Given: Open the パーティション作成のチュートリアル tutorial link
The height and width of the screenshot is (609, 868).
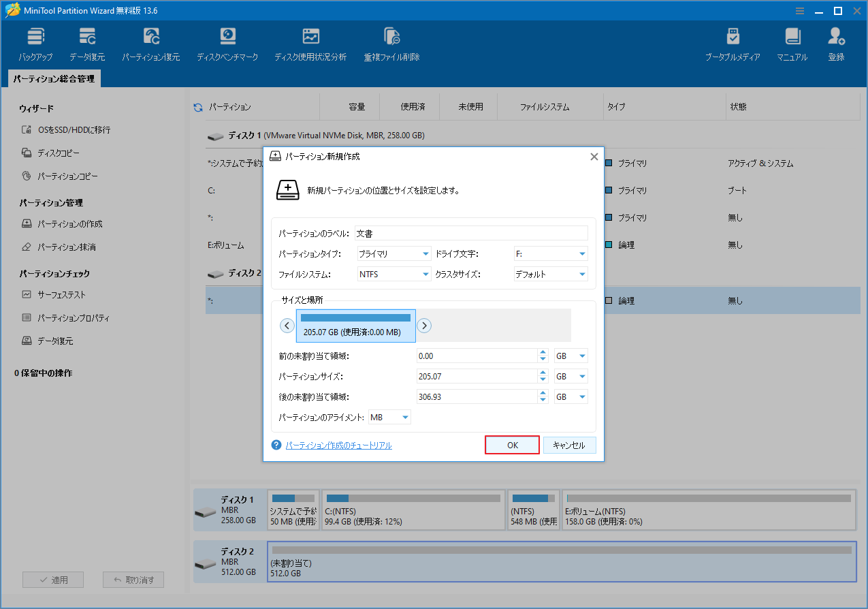Looking at the screenshot, I should click(x=338, y=445).
